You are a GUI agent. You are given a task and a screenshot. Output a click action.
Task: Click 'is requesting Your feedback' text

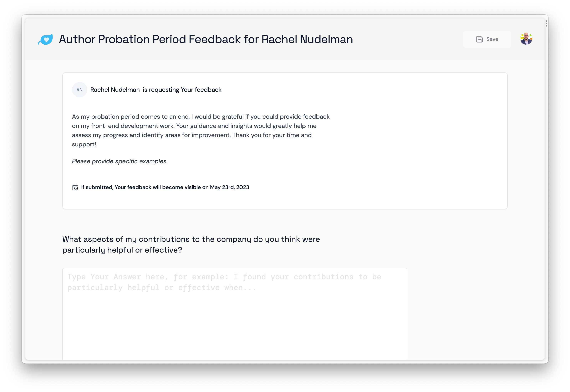(x=182, y=89)
